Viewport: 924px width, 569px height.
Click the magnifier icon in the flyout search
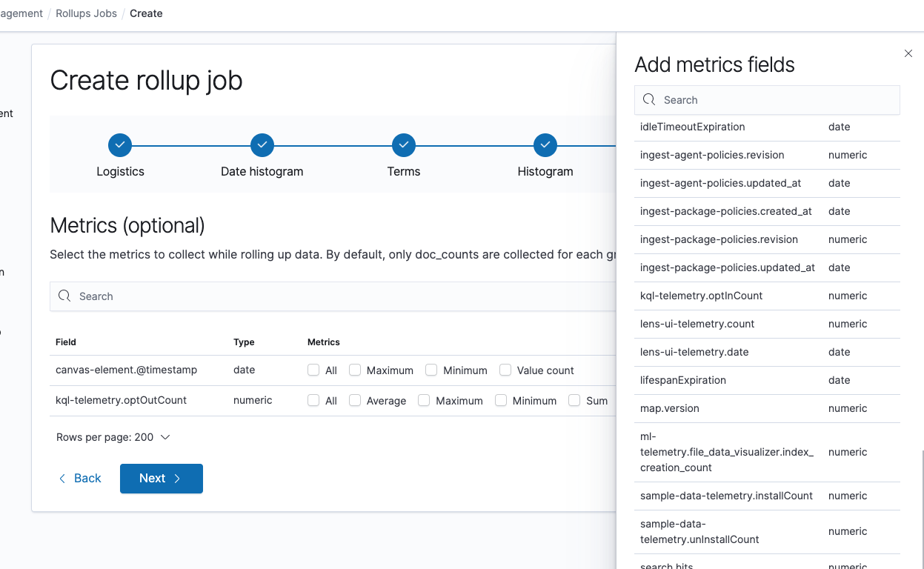point(649,100)
